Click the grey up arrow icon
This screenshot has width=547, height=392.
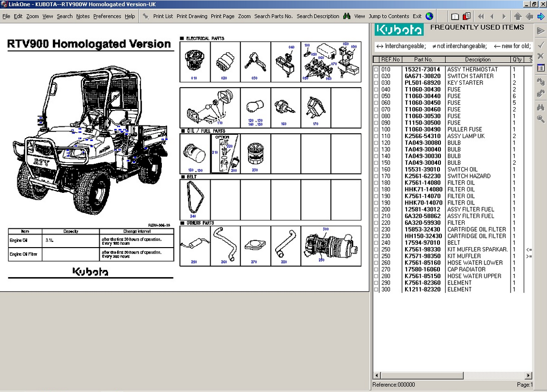click(x=518, y=16)
